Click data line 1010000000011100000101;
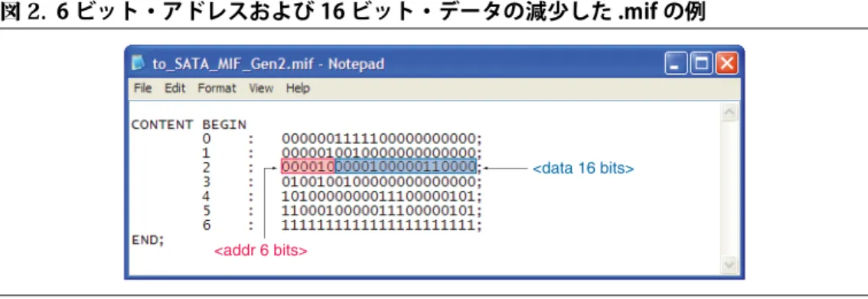This screenshot has width=868, height=299. pos(382,195)
